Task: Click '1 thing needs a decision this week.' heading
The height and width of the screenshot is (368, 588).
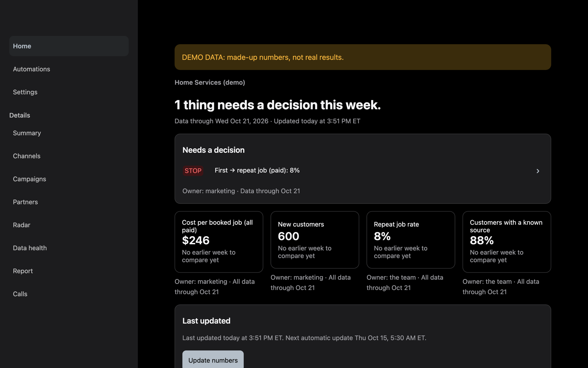Action: pyautogui.click(x=277, y=105)
